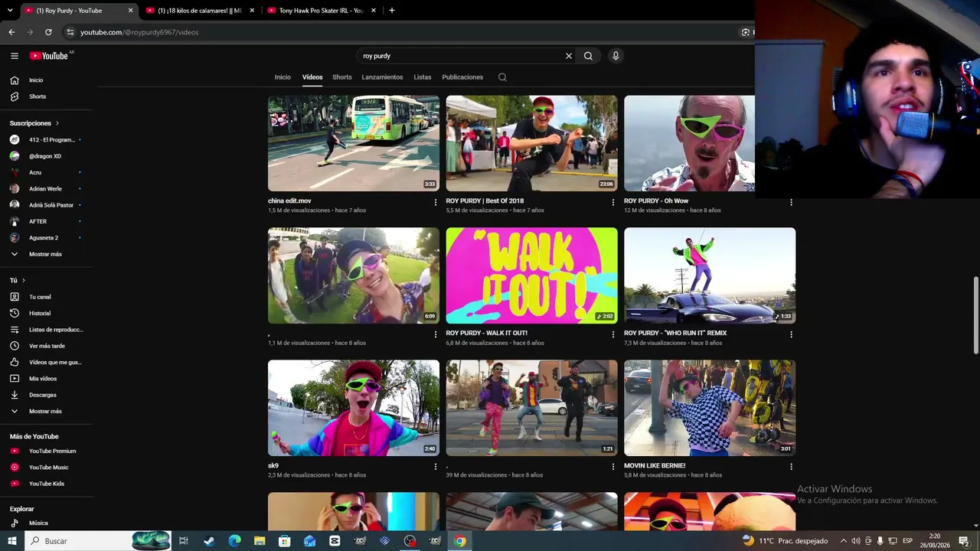Open a new Chrome tab
980x551 pixels.
coord(392,11)
